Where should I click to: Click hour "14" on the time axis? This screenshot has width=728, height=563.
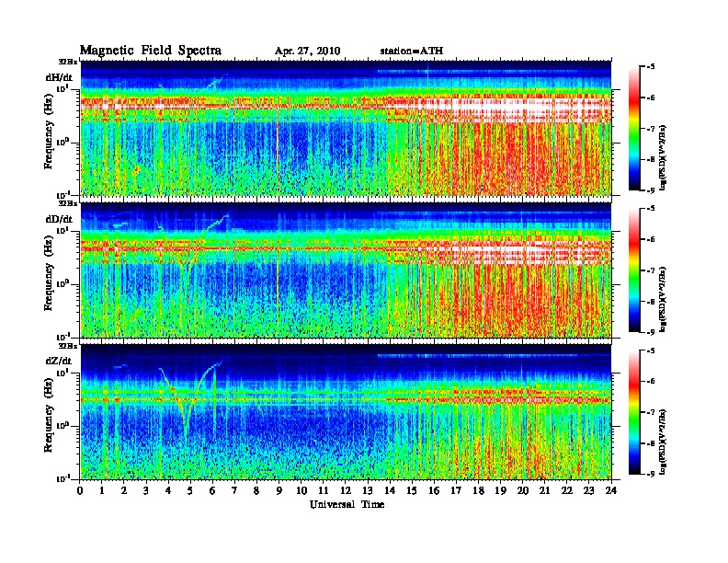coord(390,490)
